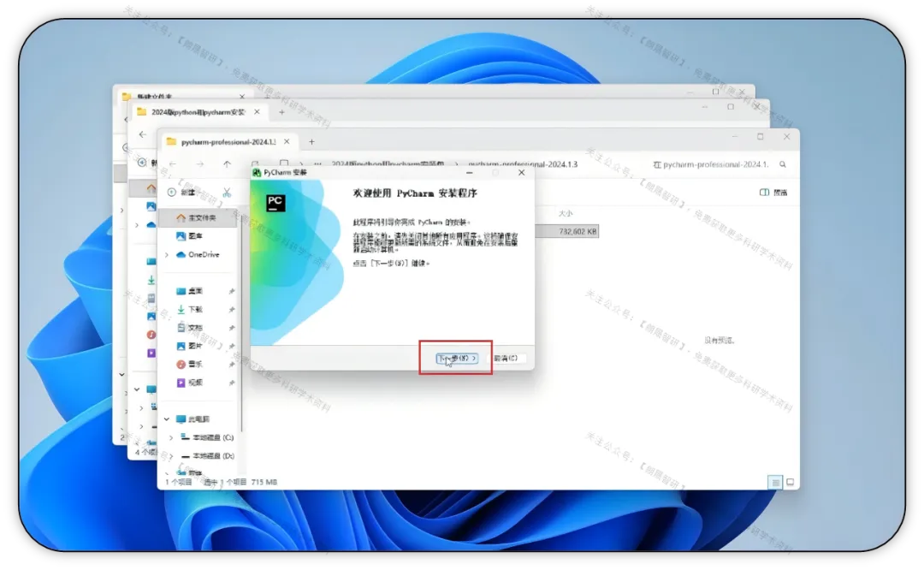The height and width of the screenshot is (570, 924).
Task: Select OneDrive in the navigation pane
Action: click(198, 254)
